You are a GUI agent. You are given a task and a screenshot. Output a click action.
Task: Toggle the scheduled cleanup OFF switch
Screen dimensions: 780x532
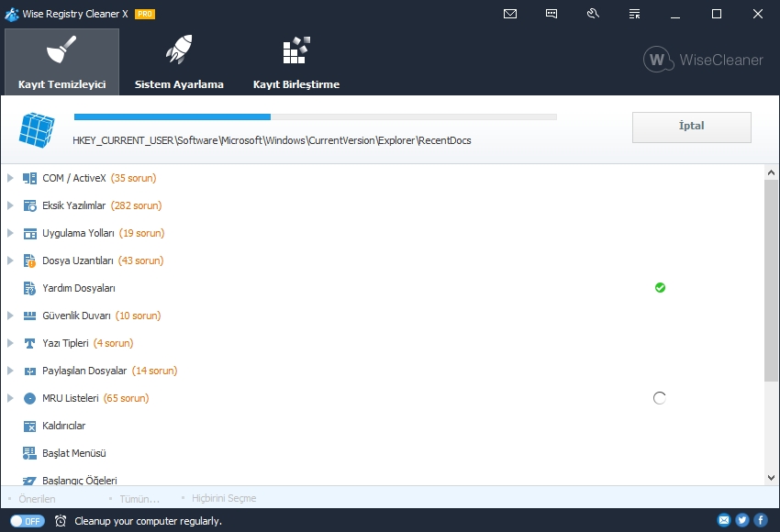pyautogui.click(x=28, y=521)
